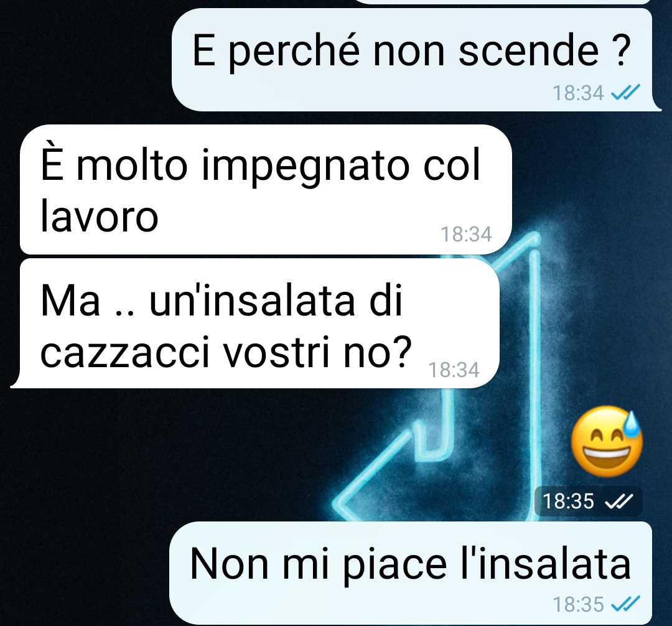Click double checkmark on 'E perché non scende ?'
Viewport: 672px width, 626px height.
coord(625,93)
